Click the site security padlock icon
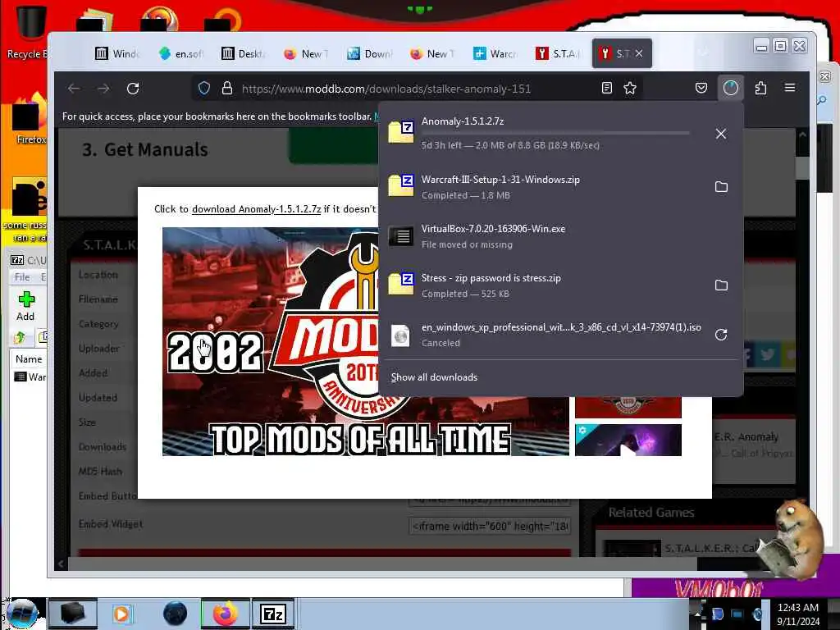The width and height of the screenshot is (840, 630). pos(227,89)
